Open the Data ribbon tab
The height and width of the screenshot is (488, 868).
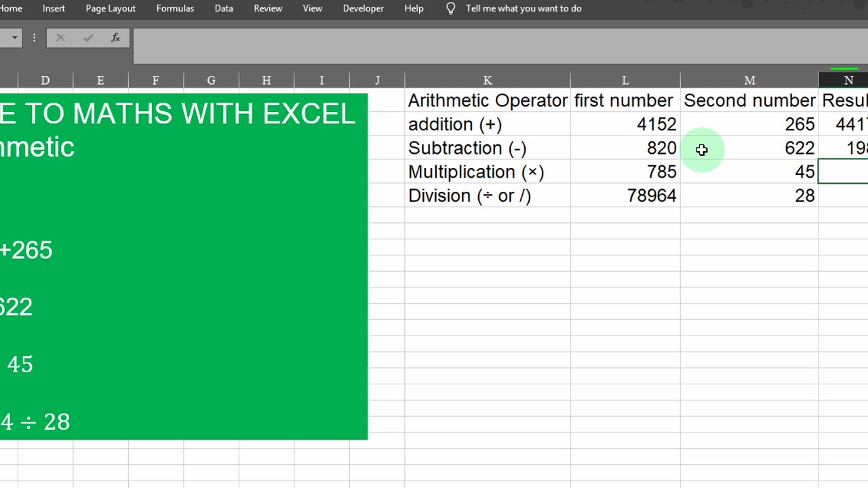point(224,8)
